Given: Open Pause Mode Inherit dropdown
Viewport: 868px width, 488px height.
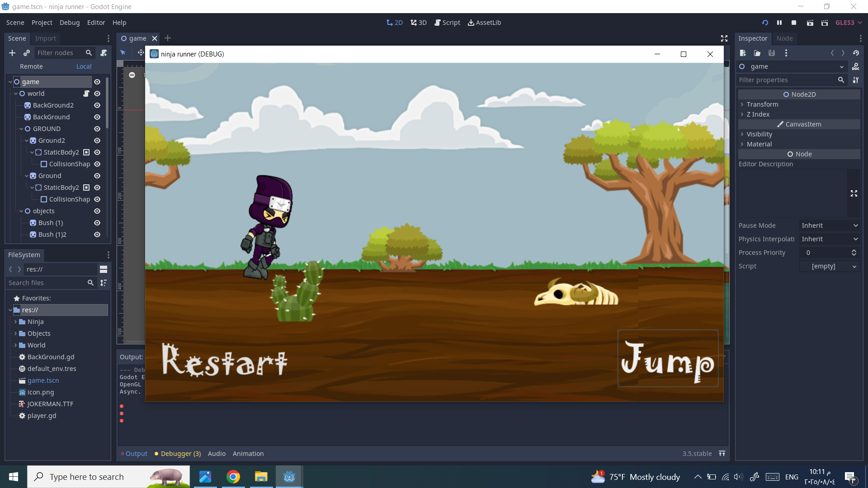Looking at the screenshot, I should click(x=829, y=225).
